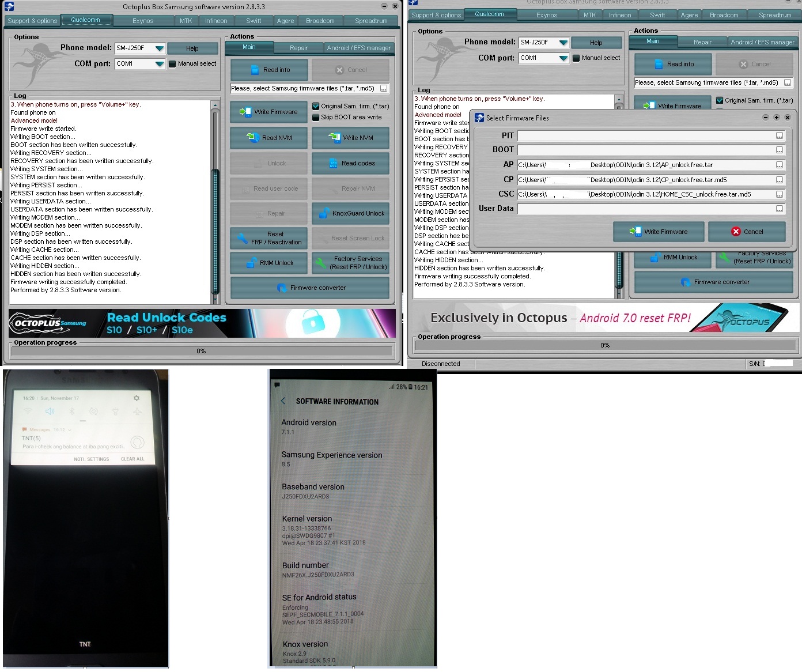802x672 pixels.
Task: Click Help button in left Octoplus window
Action: tap(192, 48)
